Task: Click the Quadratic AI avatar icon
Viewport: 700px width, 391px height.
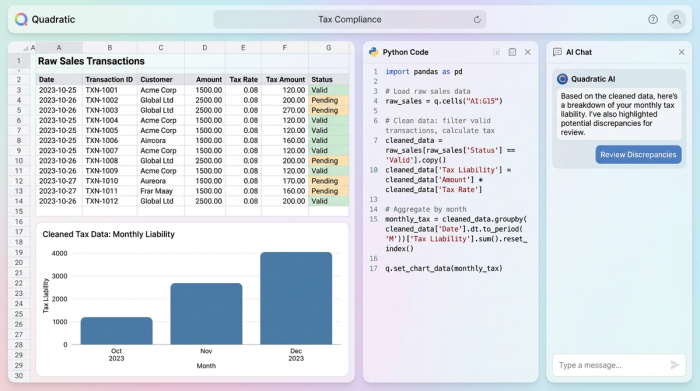Action: (x=562, y=79)
